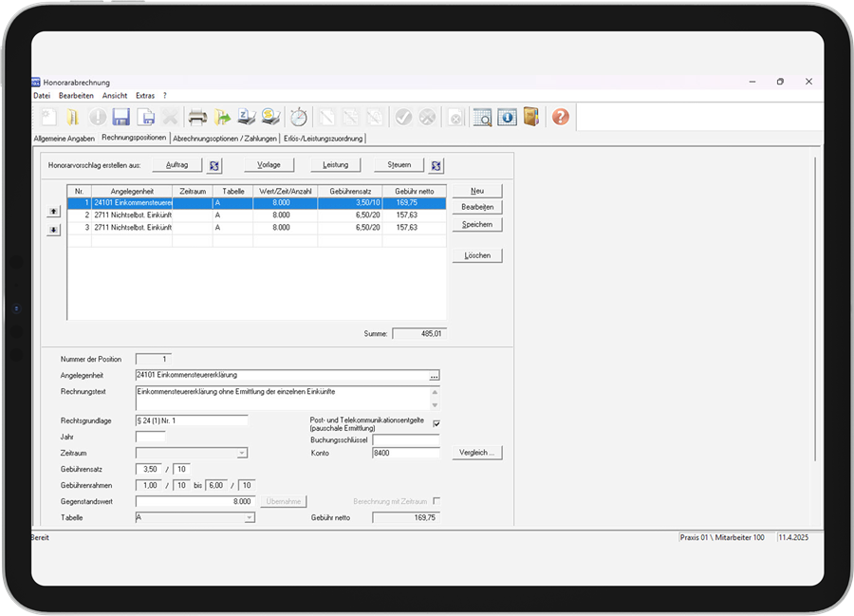The image size is (854, 616).
Task: Click the Bearbeiten button beside the table
Action: tap(477, 207)
